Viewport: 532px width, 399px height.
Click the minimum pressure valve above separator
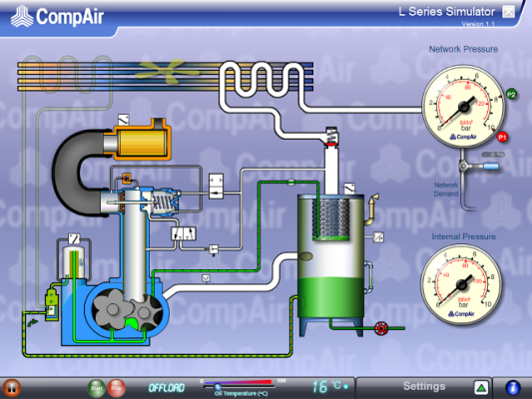pyautogui.click(x=331, y=137)
